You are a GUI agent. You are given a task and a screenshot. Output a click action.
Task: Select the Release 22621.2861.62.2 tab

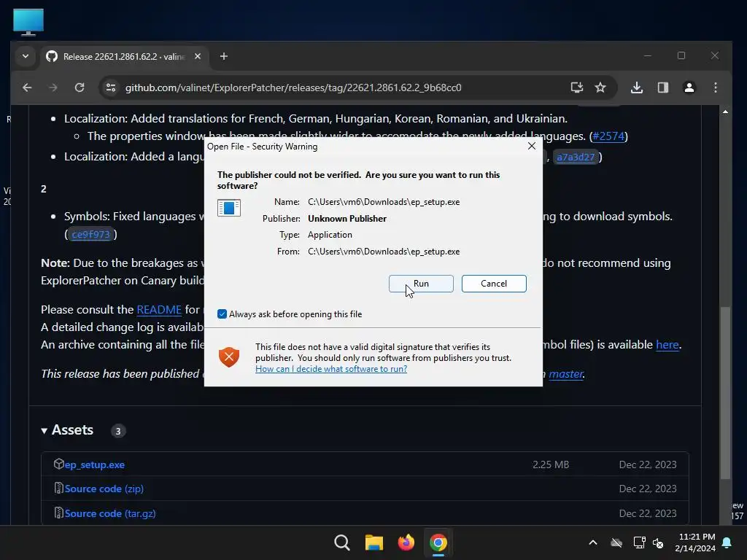(124, 57)
